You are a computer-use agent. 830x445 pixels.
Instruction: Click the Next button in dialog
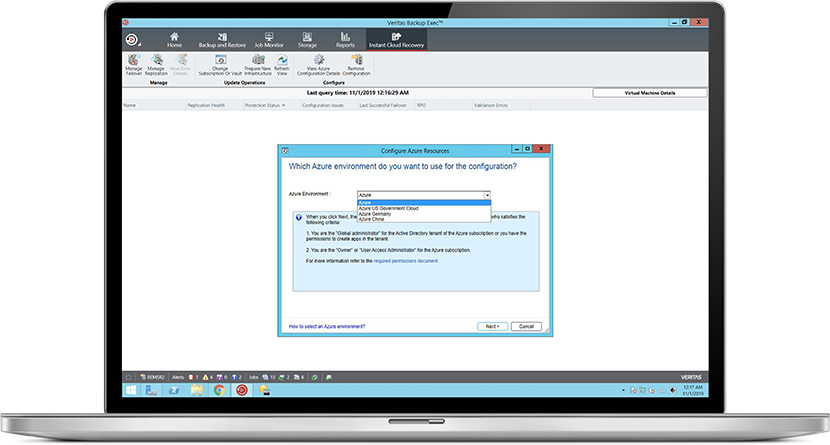click(492, 326)
